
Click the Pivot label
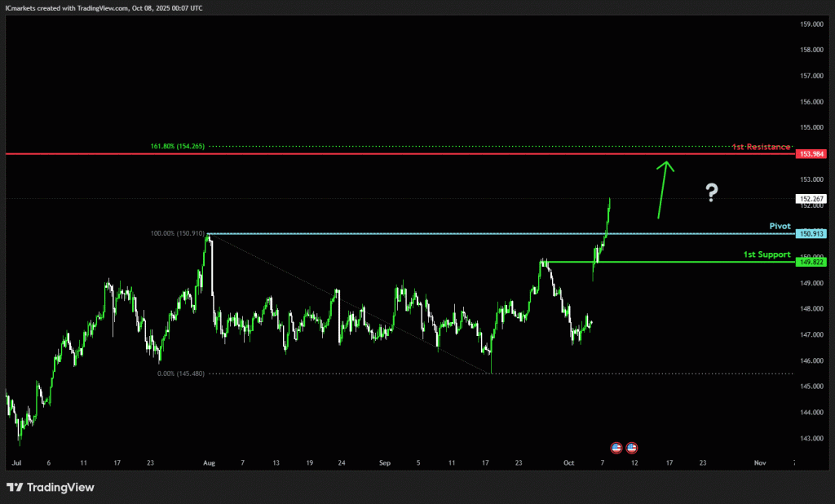780,226
